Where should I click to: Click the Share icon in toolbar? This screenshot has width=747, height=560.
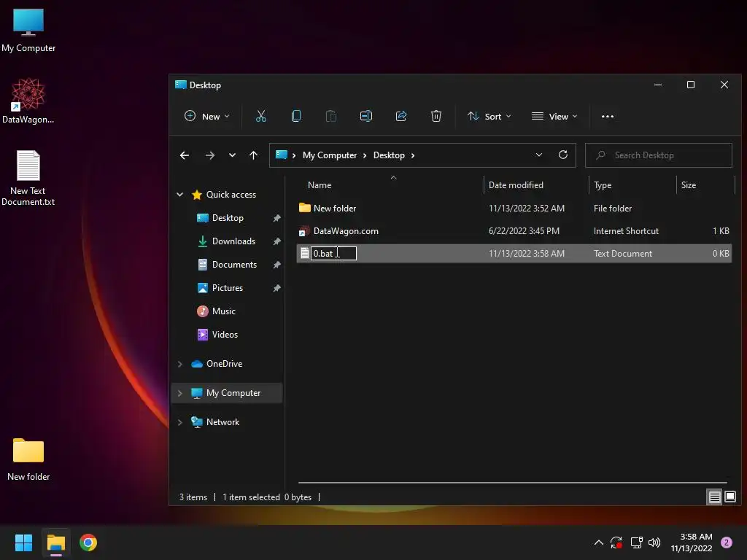pos(401,116)
